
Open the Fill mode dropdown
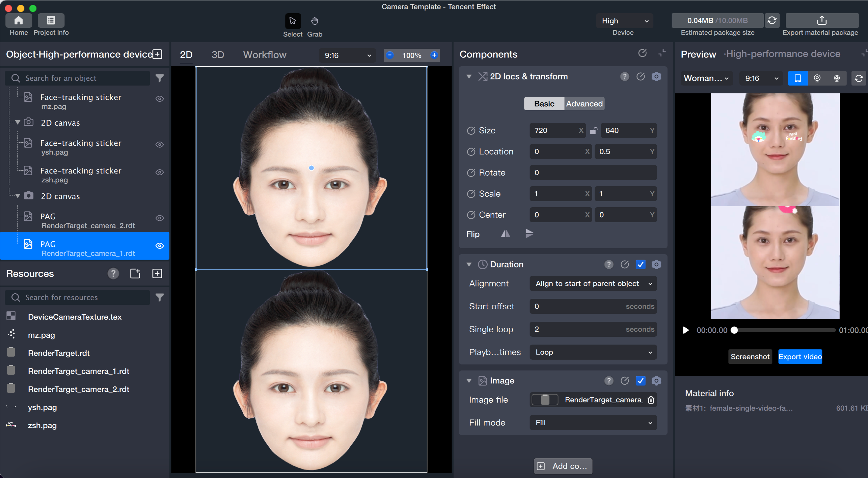click(x=593, y=423)
